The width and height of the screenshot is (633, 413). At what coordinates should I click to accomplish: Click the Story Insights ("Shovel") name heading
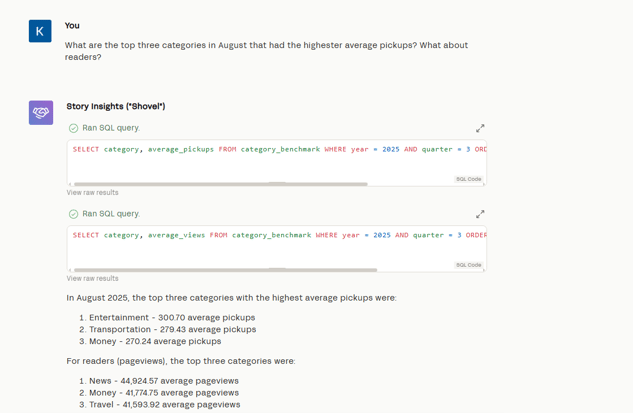click(116, 106)
